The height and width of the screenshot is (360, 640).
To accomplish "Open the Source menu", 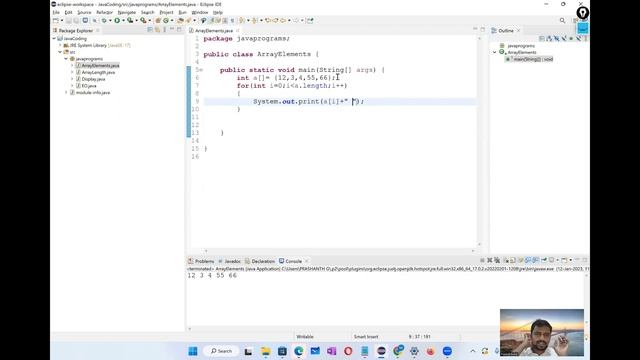I will (84, 13).
